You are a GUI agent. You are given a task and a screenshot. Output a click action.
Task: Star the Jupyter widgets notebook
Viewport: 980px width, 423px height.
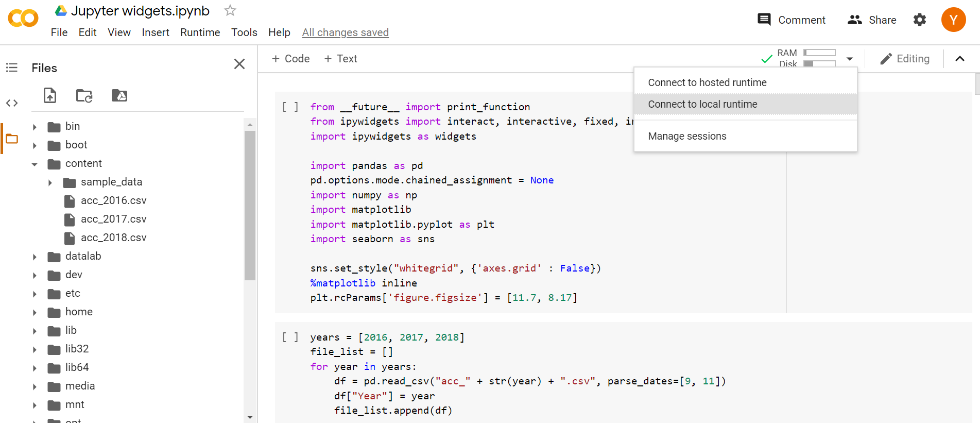pos(230,10)
